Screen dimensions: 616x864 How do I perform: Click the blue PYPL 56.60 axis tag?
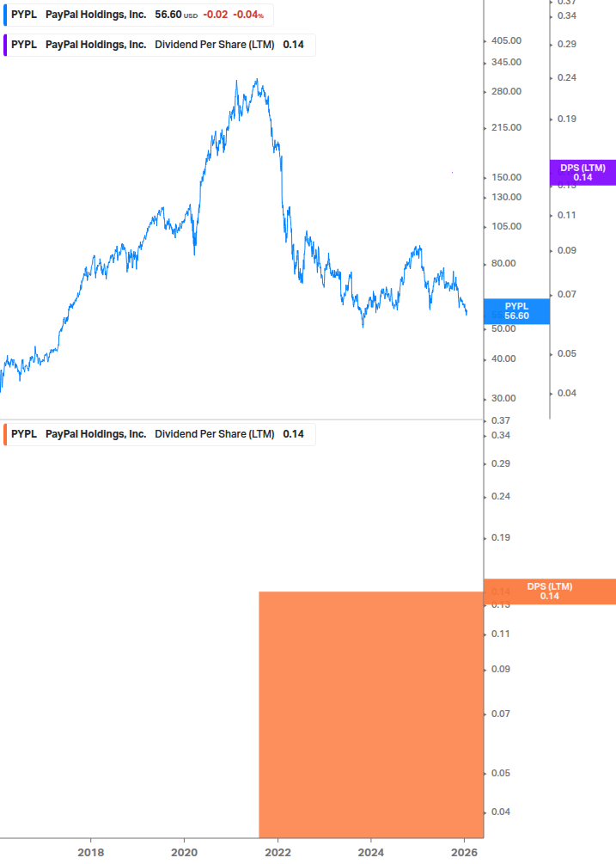pyautogui.click(x=516, y=311)
